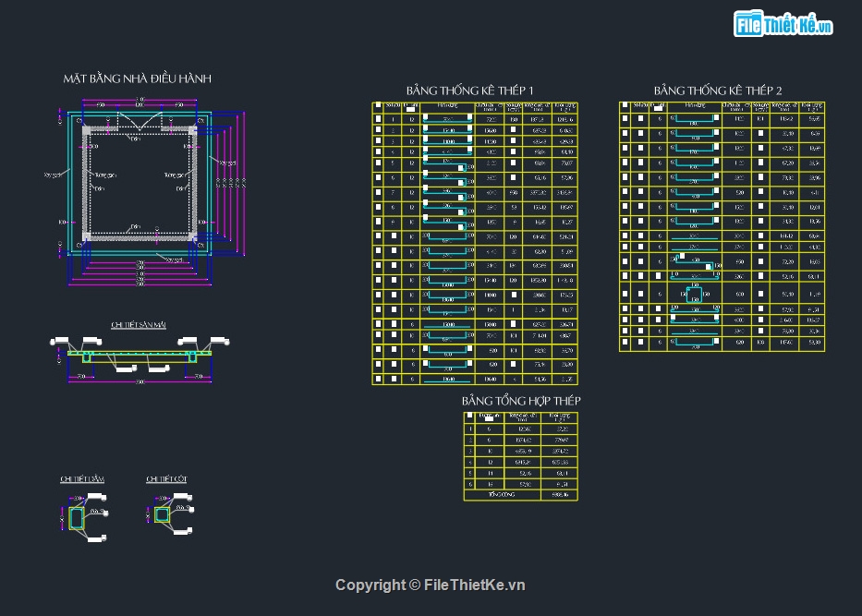The image size is (862, 616).
Task: Click the FileThietKe.vn logo
Action: click(x=783, y=24)
